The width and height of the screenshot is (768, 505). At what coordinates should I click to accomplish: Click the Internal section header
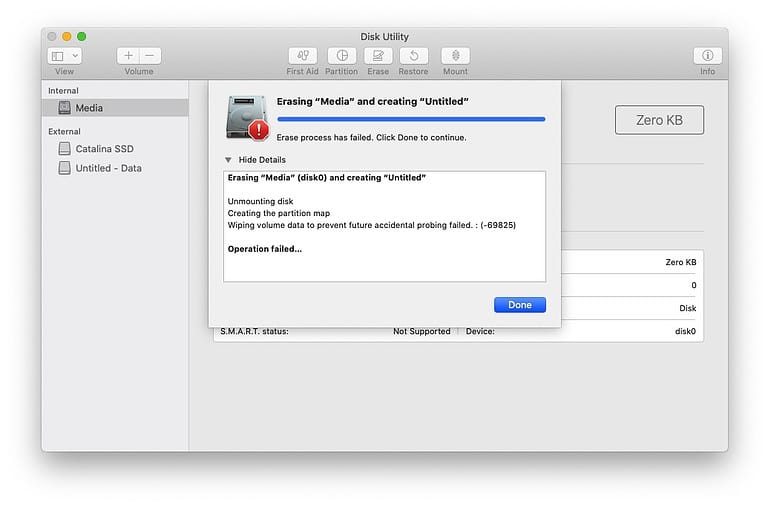coord(63,91)
